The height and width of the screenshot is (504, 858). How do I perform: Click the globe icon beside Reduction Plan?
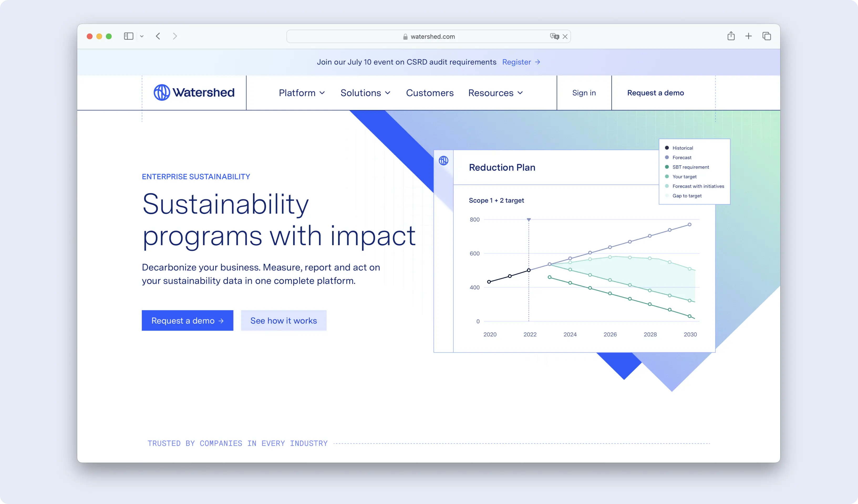tap(443, 161)
